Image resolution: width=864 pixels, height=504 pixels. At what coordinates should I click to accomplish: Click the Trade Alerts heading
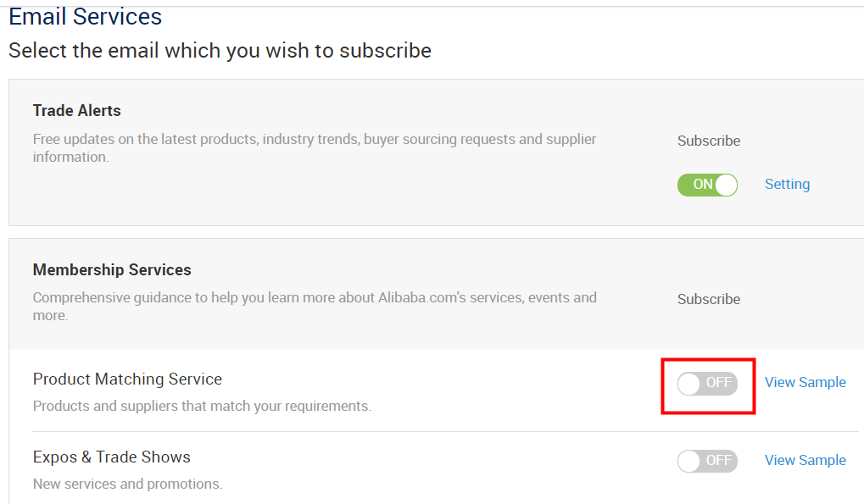[76, 111]
